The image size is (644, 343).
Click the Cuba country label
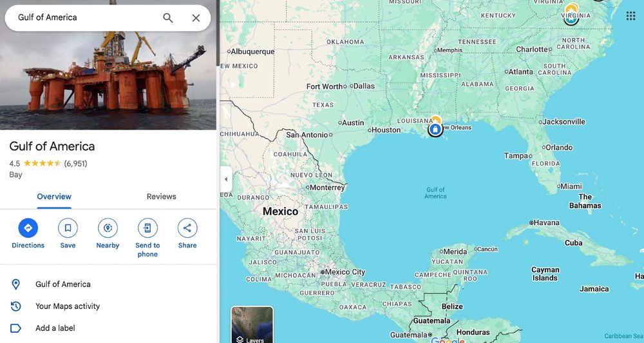[x=573, y=242]
